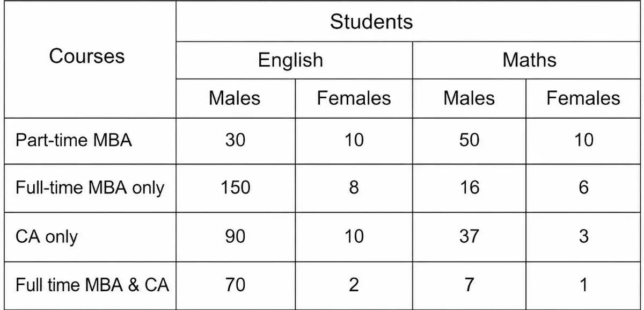This screenshot has height=310, width=644.
Task: Select the English Males cell showing 30
Action: point(235,141)
